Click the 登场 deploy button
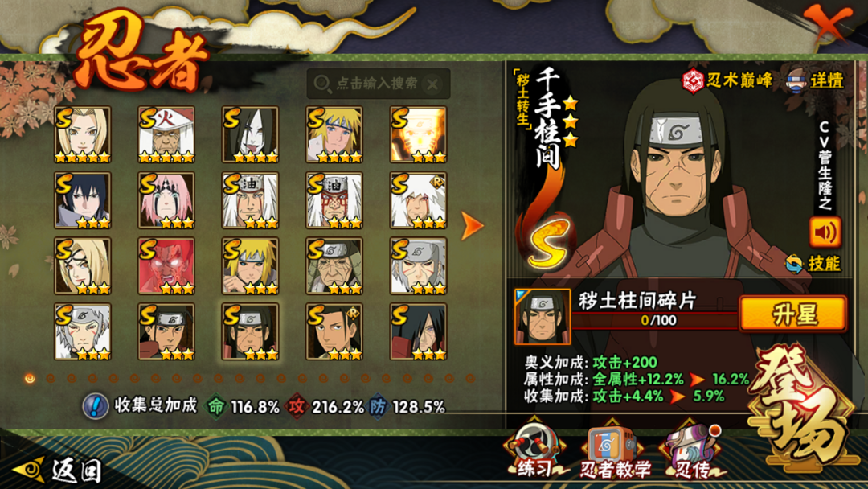Screen dimensions: 868x489 click(x=803, y=407)
